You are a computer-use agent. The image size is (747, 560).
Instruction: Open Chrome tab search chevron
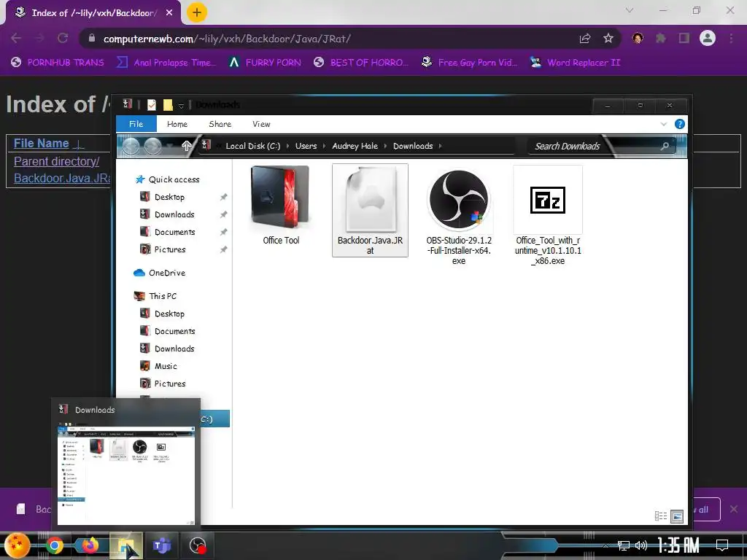(630, 10)
